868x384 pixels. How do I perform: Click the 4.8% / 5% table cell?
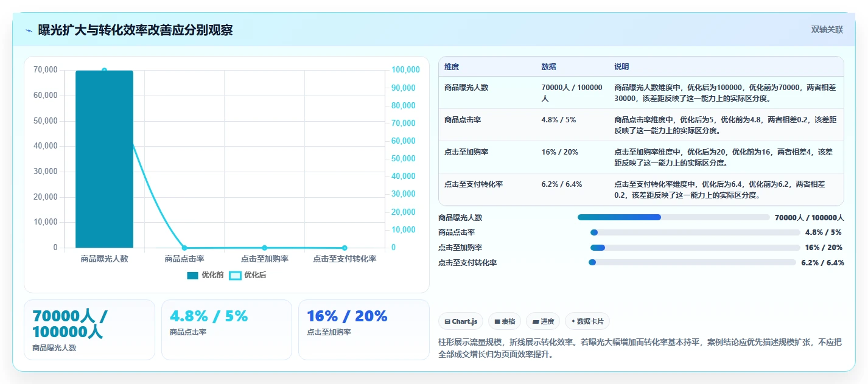click(x=558, y=120)
